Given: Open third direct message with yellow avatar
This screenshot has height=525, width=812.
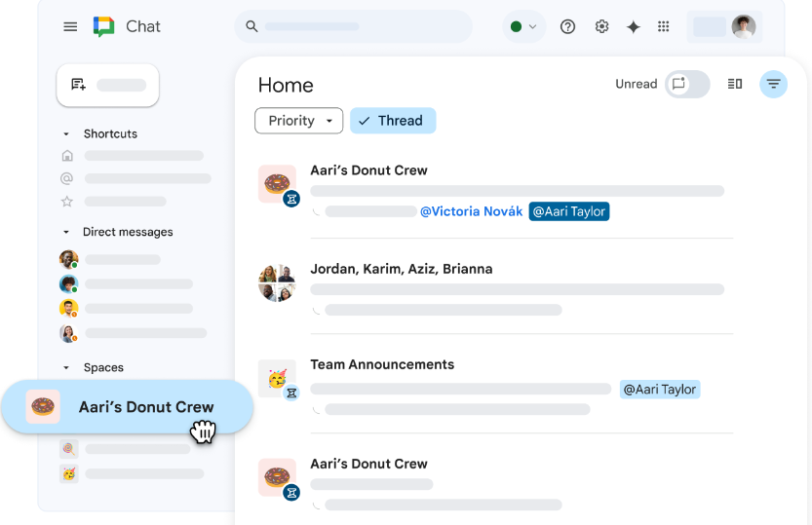Looking at the screenshot, I should click(68, 308).
